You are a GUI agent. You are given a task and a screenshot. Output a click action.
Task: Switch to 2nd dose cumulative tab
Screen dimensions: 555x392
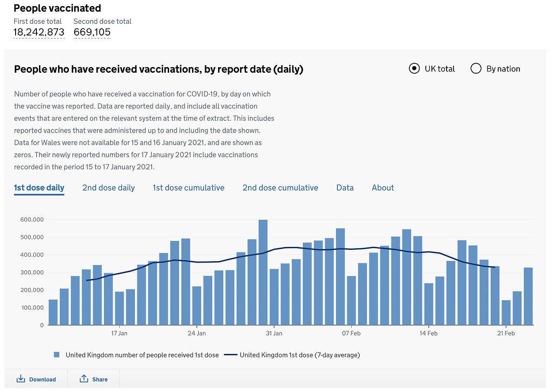coord(280,188)
